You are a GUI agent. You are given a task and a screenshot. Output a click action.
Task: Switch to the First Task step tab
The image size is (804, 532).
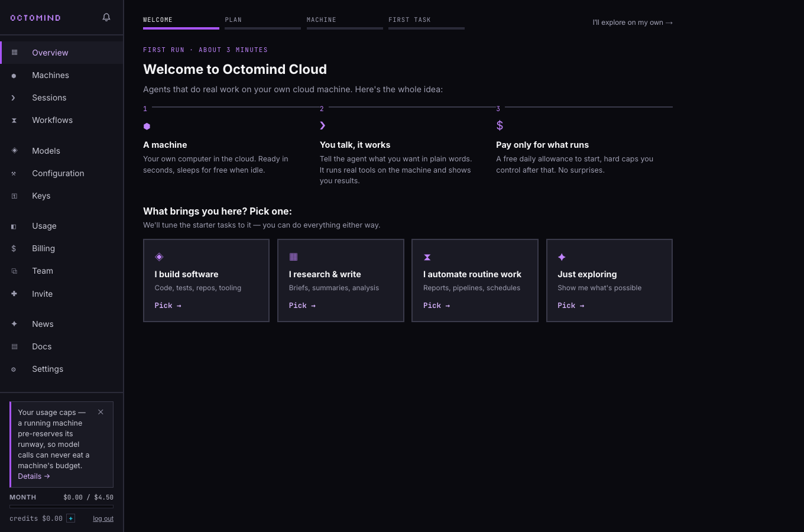pos(426,22)
